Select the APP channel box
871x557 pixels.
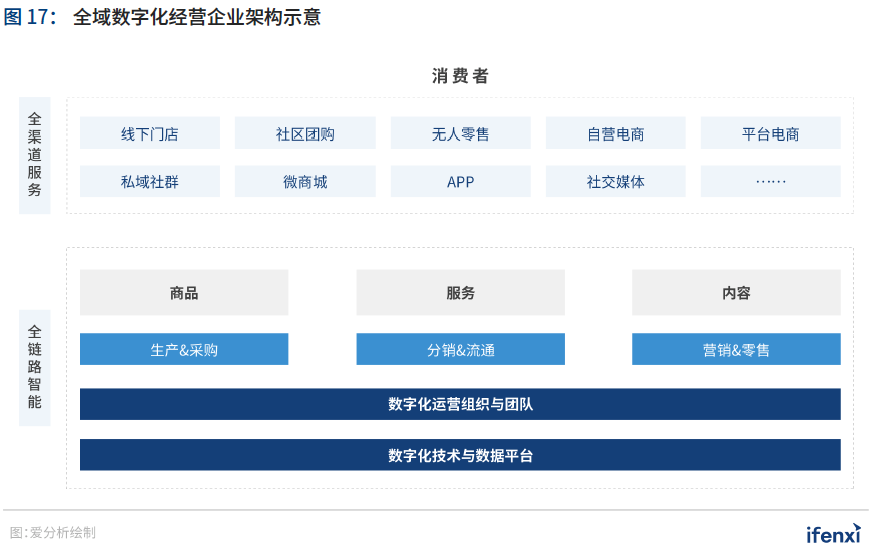[460, 182]
